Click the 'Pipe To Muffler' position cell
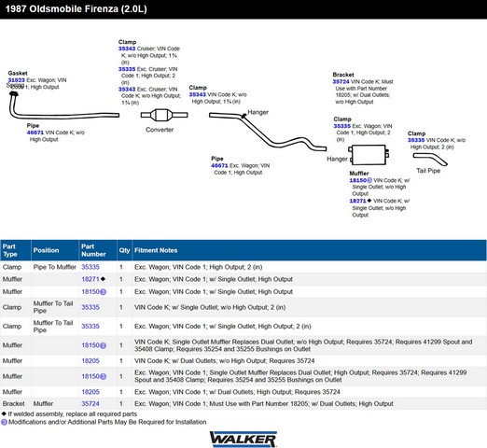The width and height of the screenshot is (487, 448). click(55, 267)
